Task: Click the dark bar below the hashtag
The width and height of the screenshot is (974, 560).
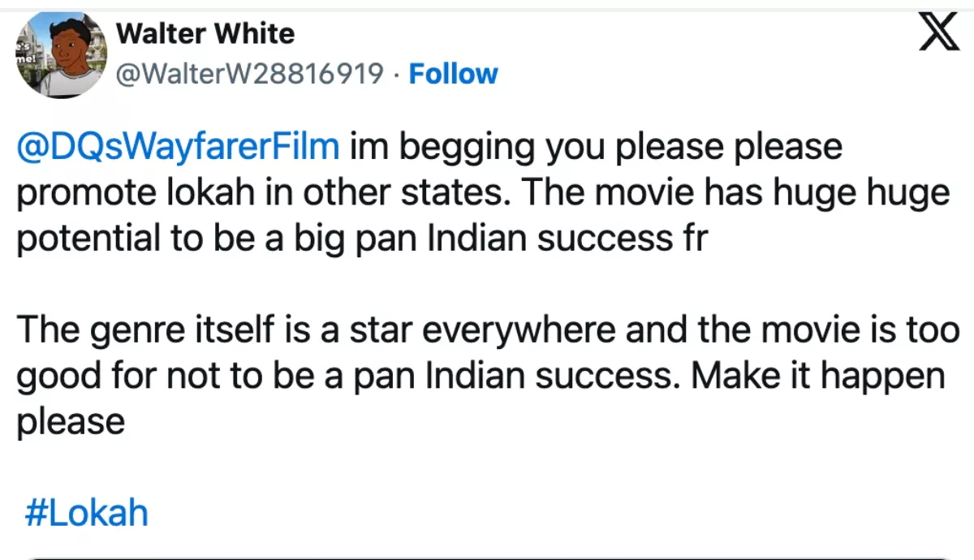Action: [x=487, y=556]
